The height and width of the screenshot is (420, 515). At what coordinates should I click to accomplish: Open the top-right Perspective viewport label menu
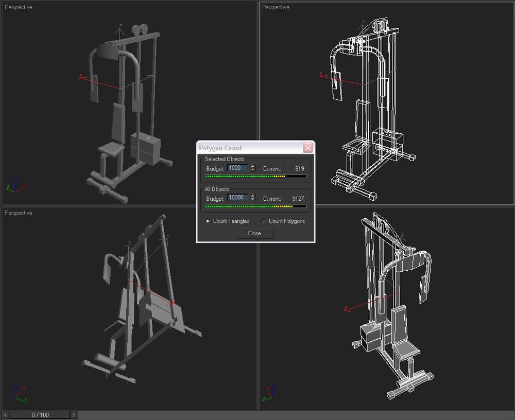tap(276, 7)
